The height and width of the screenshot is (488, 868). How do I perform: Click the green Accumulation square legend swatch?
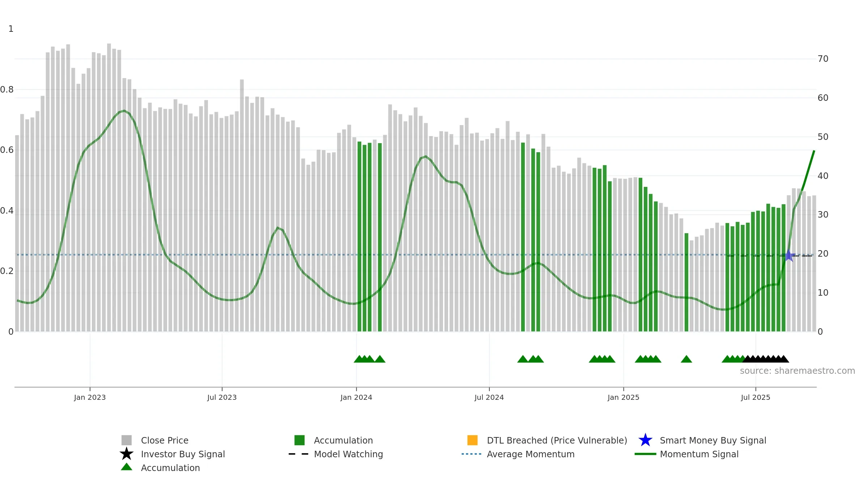click(x=299, y=440)
